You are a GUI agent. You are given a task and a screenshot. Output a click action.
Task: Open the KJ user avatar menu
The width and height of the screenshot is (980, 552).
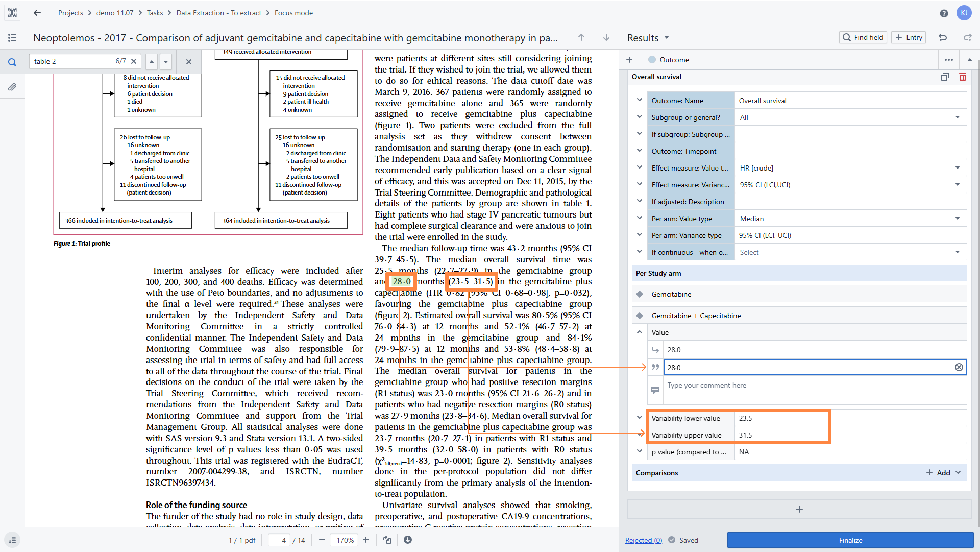pos(964,13)
